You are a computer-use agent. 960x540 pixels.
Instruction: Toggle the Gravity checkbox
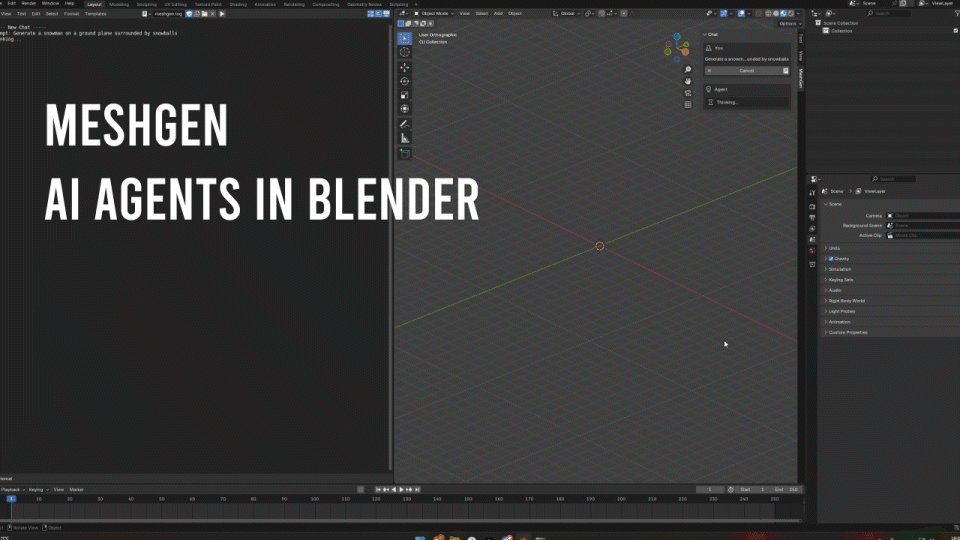tap(831, 258)
